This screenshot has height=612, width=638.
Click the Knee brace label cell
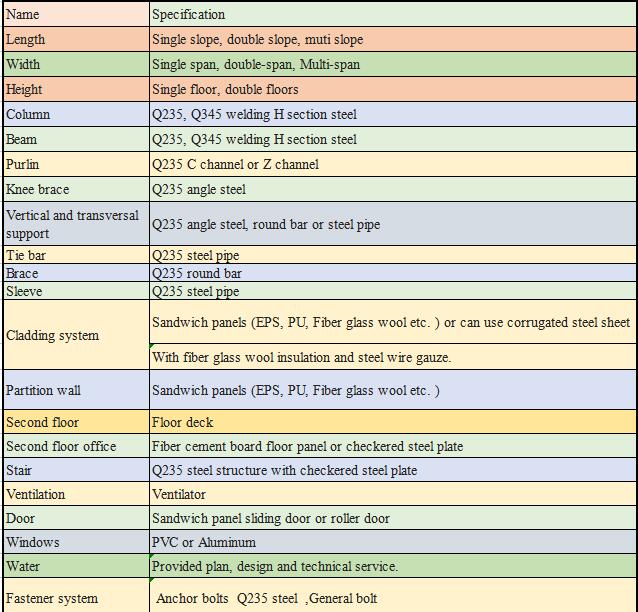(74, 189)
